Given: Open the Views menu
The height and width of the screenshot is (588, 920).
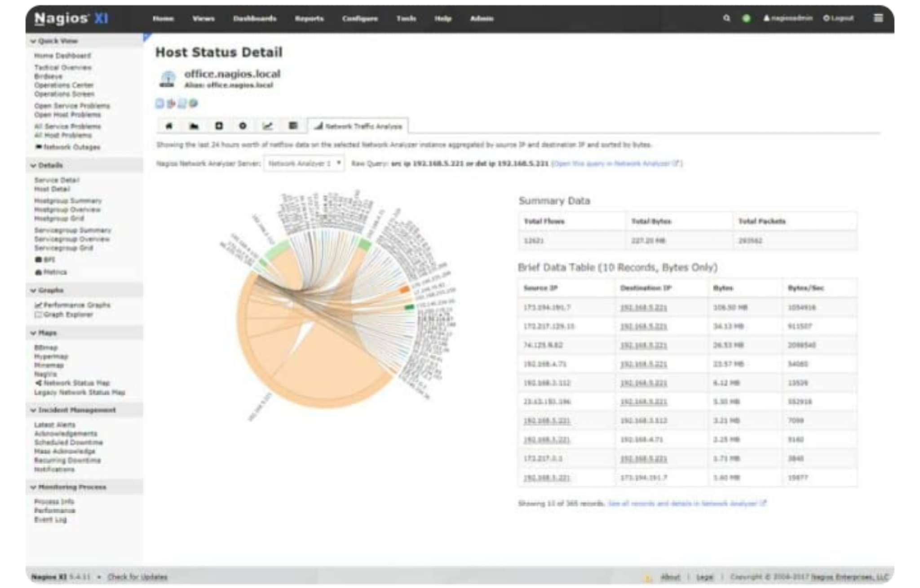Looking at the screenshot, I should (203, 18).
